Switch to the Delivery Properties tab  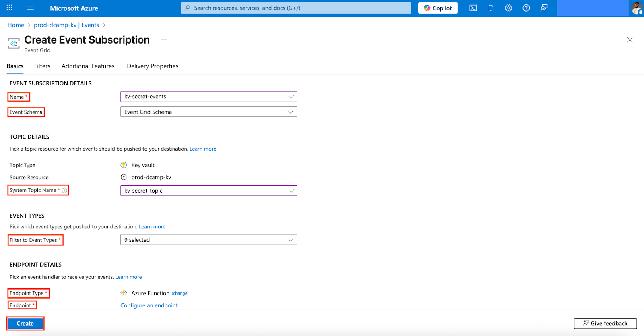[153, 66]
